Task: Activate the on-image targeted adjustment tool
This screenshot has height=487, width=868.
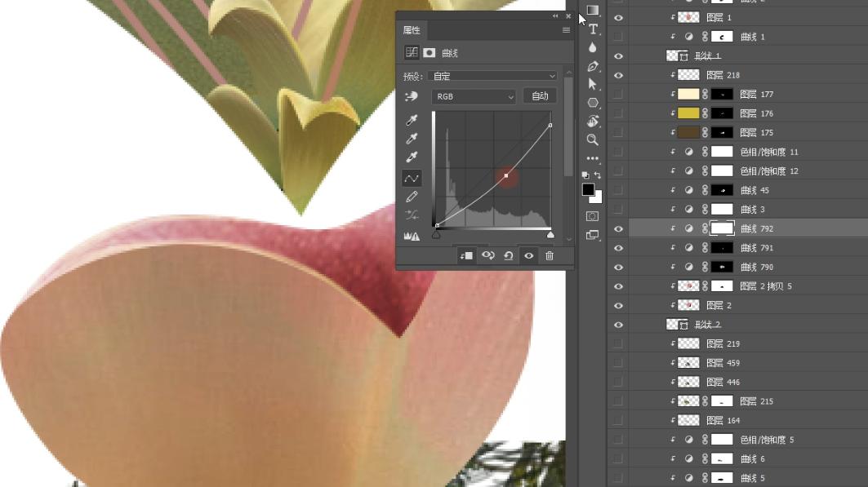Action: 412,96
